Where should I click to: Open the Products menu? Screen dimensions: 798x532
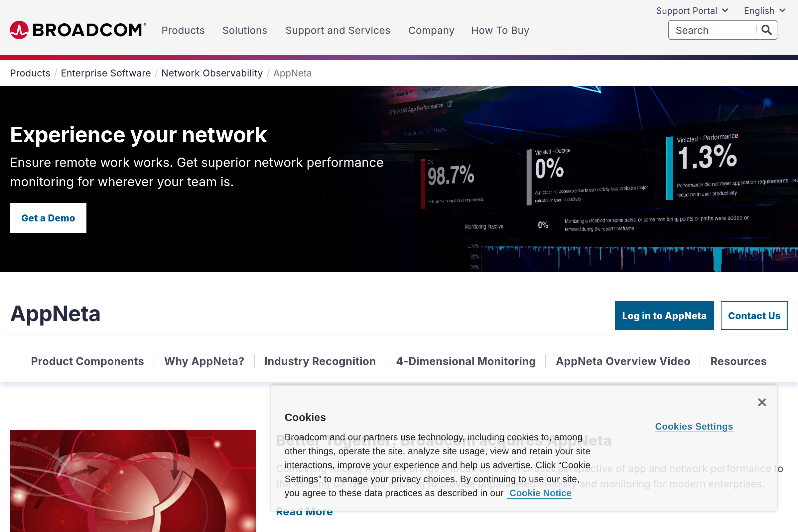(183, 30)
